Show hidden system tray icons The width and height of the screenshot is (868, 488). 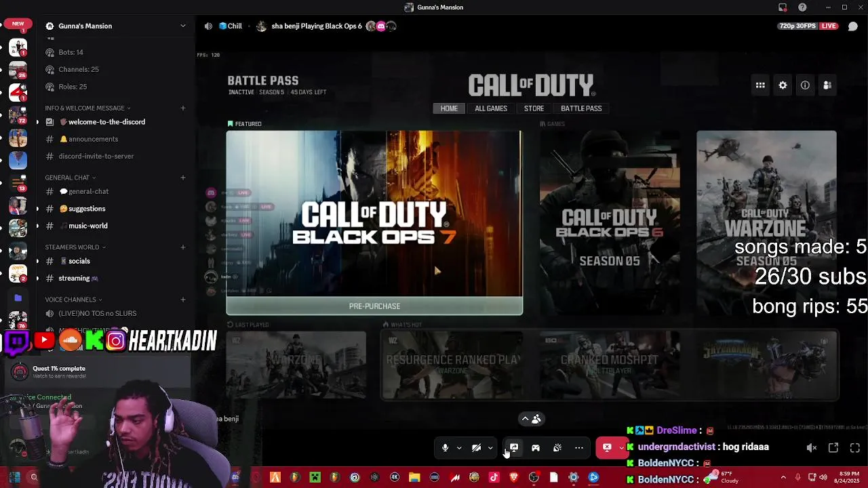click(783, 478)
